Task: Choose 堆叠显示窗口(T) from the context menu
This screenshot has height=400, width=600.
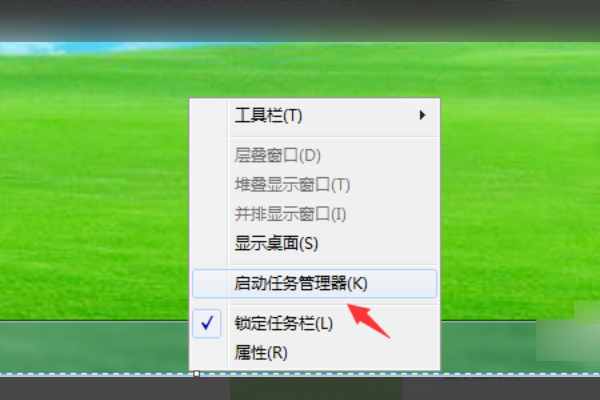Action: click(x=315, y=185)
